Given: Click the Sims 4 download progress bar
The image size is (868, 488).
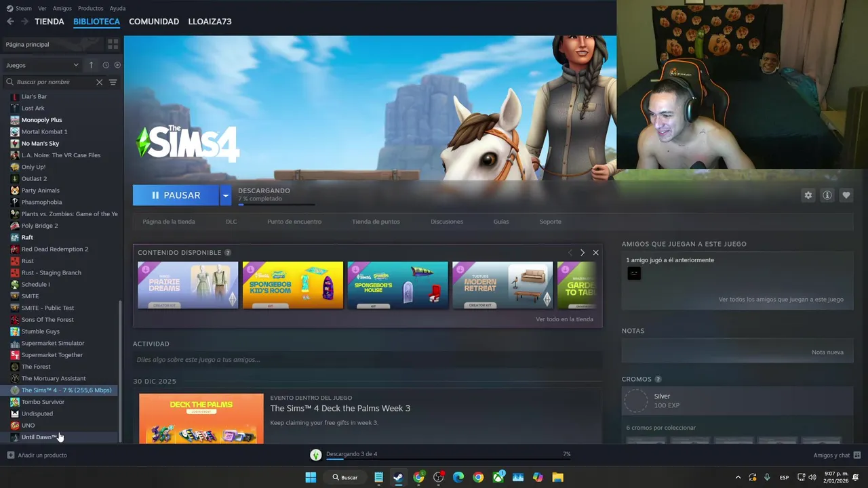Looking at the screenshot, I should point(276,204).
